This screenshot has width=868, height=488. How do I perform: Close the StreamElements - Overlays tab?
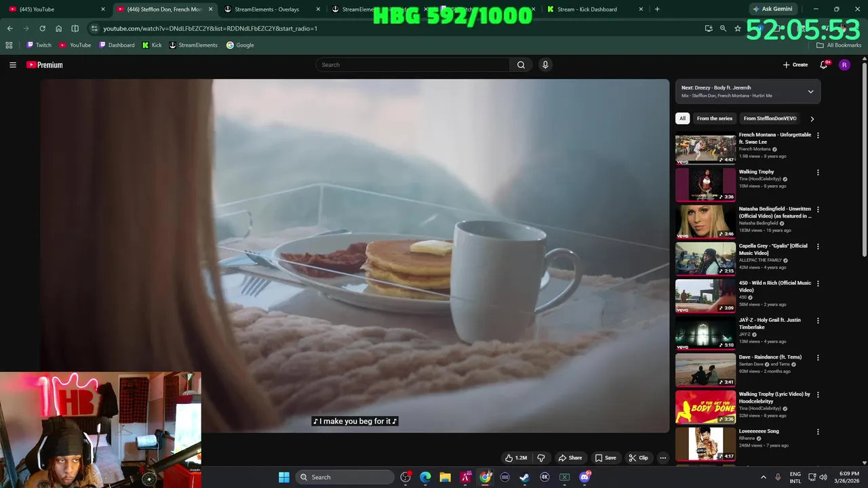click(318, 9)
